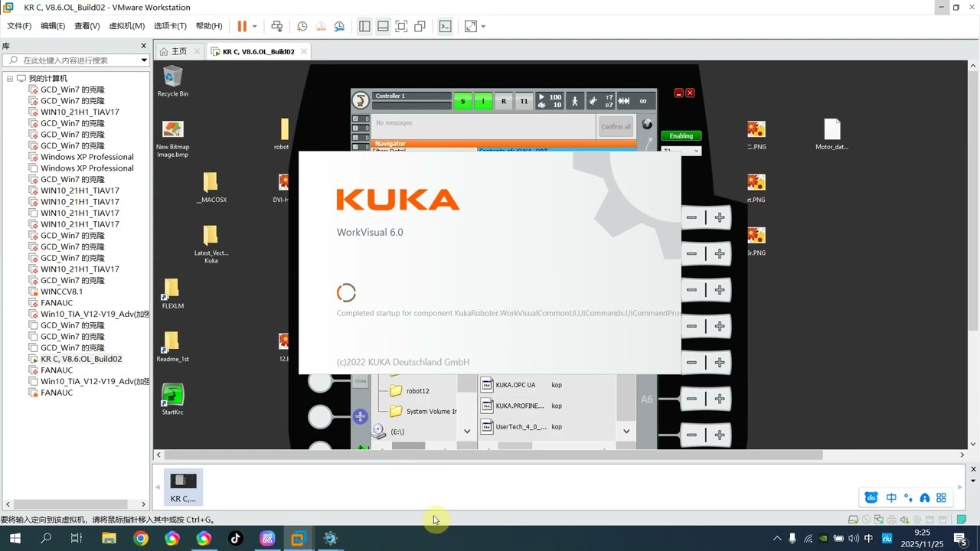The width and height of the screenshot is (980, 551).
Task: Click Confirm all in message window
Action: (616, 127)
